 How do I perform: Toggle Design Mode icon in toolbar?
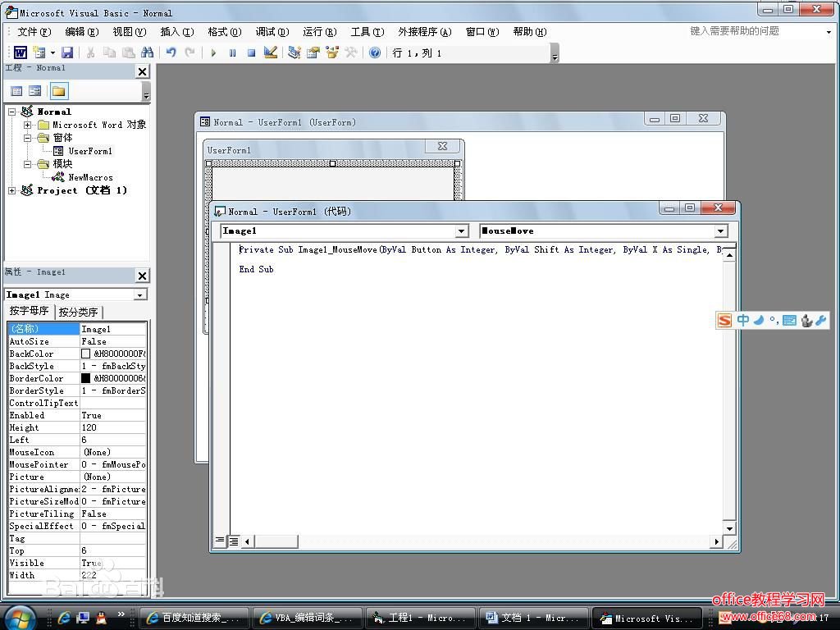pos(271,52)
